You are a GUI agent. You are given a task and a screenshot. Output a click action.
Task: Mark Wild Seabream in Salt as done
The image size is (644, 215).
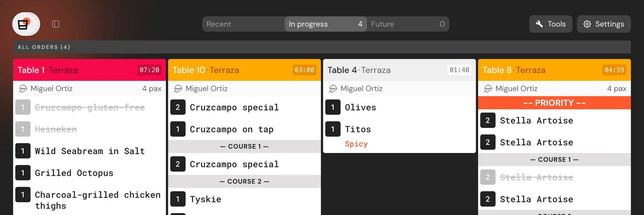[x=90, y=151]
